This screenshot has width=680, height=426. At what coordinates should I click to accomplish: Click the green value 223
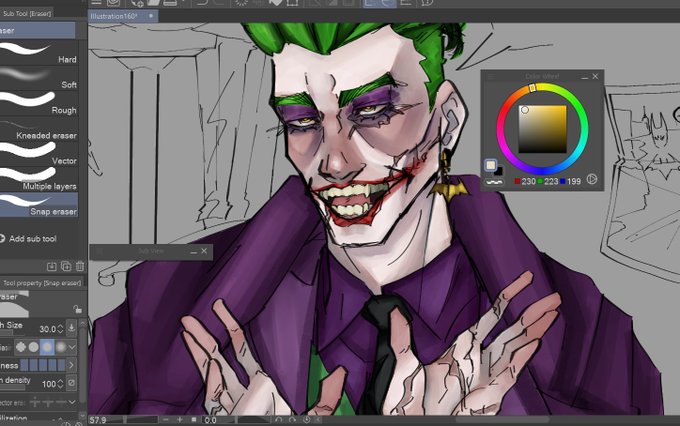tap(551, 181)
